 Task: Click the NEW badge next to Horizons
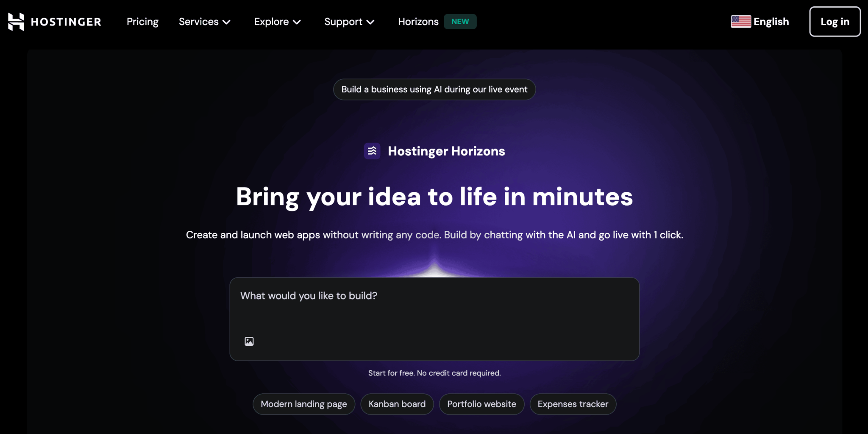pos(460,21)
